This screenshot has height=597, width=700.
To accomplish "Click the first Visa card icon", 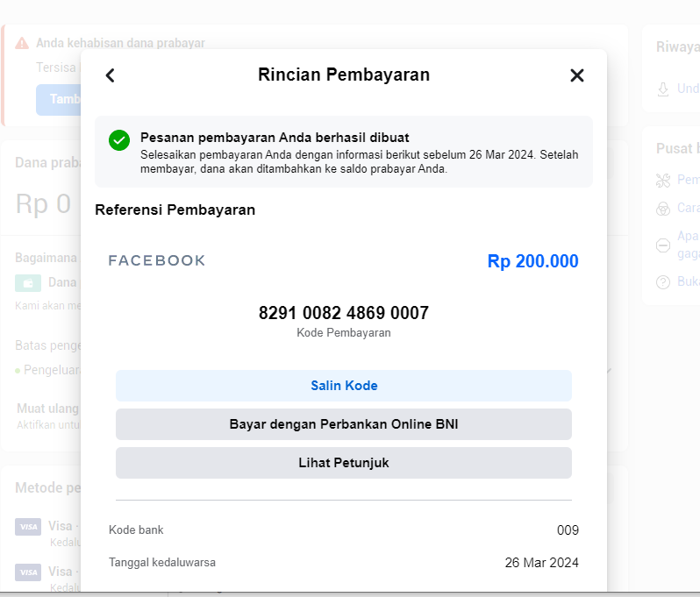I will (28, 527).
